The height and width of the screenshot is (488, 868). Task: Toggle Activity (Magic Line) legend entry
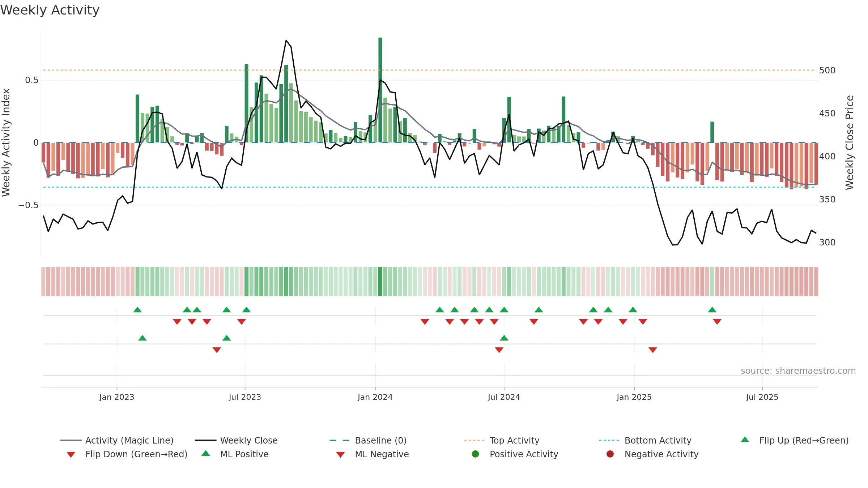point(116,440)
